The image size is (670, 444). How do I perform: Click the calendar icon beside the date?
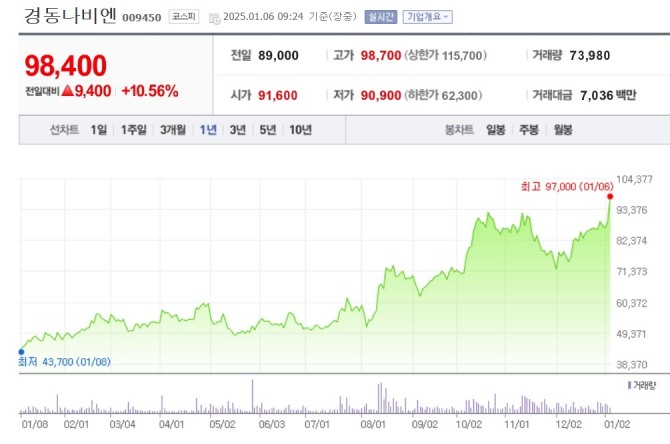pyautogui.click(x=216, y=17)
